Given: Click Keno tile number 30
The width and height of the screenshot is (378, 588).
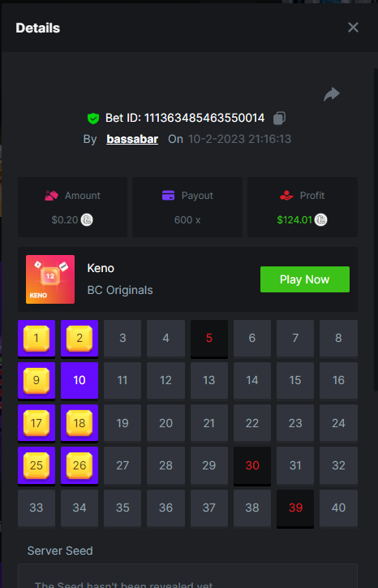Looking at the screenshot, I should pos(252,465).
